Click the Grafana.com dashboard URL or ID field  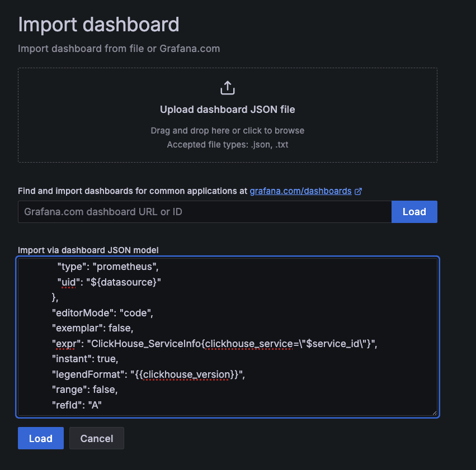pyautogui.click(x=204, y=212)
